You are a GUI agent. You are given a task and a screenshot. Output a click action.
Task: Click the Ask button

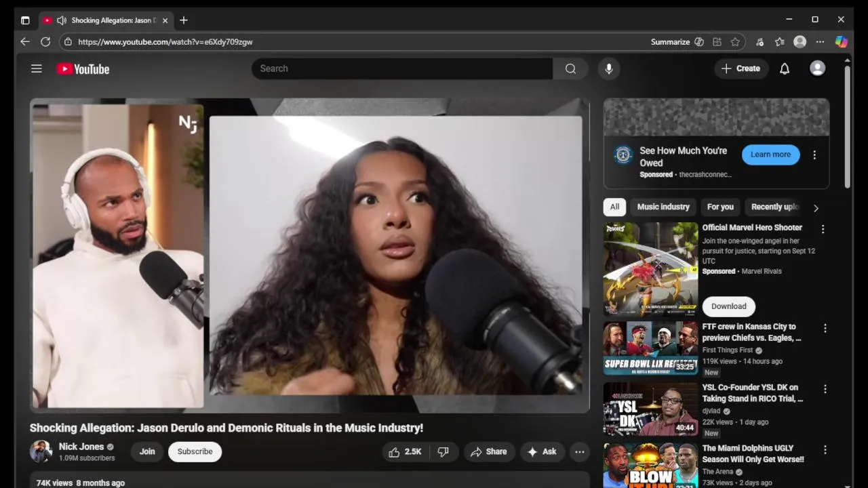(542, 451)
